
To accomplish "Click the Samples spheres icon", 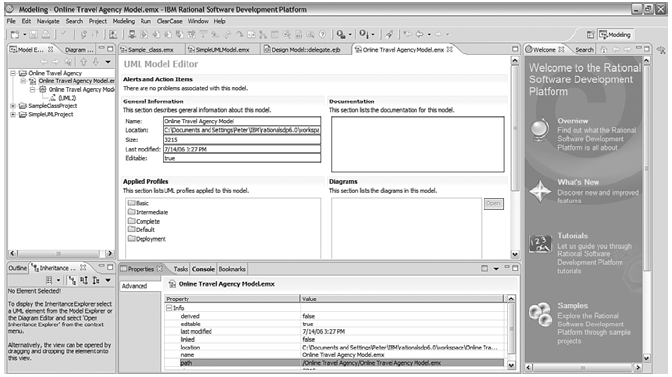I will click(x=540, y=314).
